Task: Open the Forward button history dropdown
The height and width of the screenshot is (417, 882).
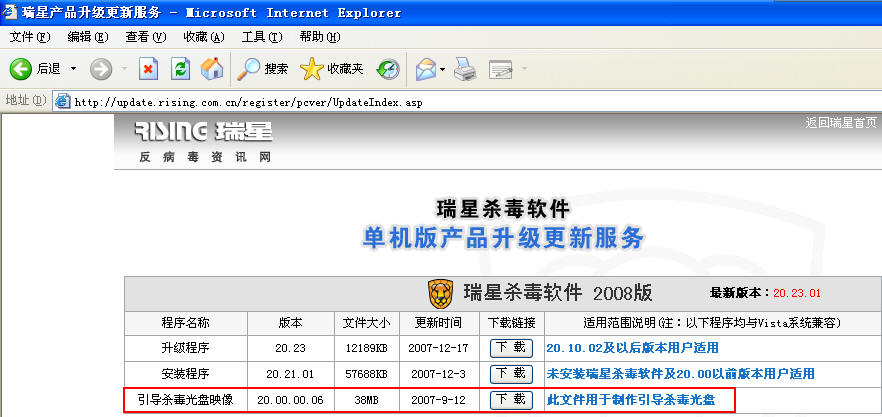Action: click(125, 69)
